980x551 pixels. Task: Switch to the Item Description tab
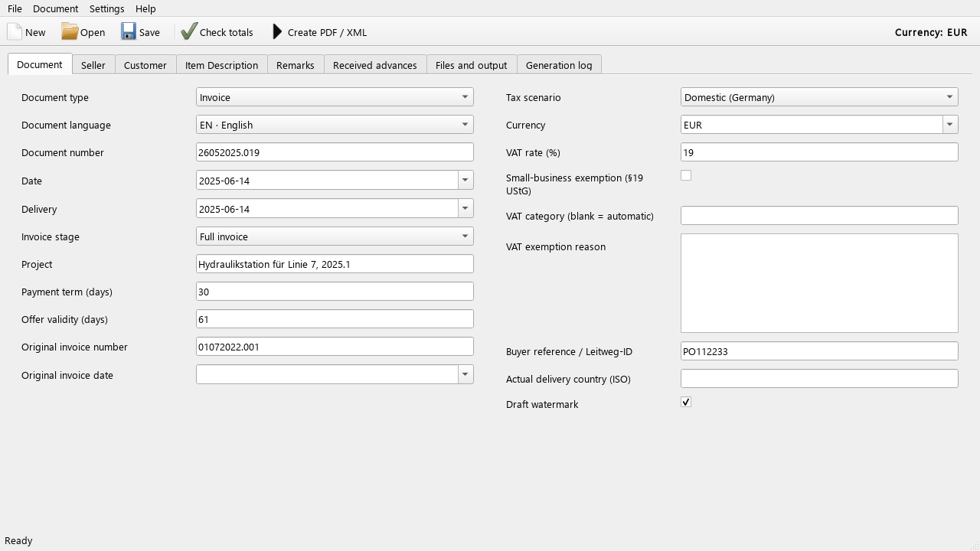221,65
